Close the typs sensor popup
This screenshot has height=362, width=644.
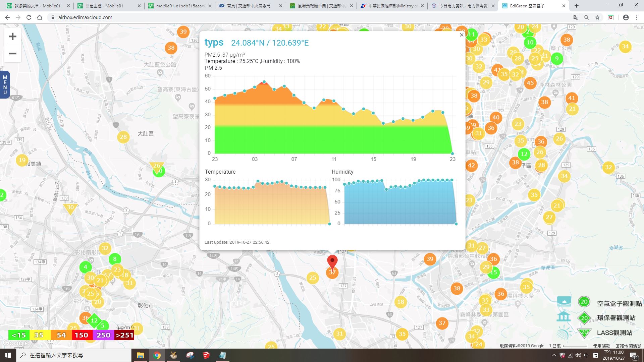462,35
